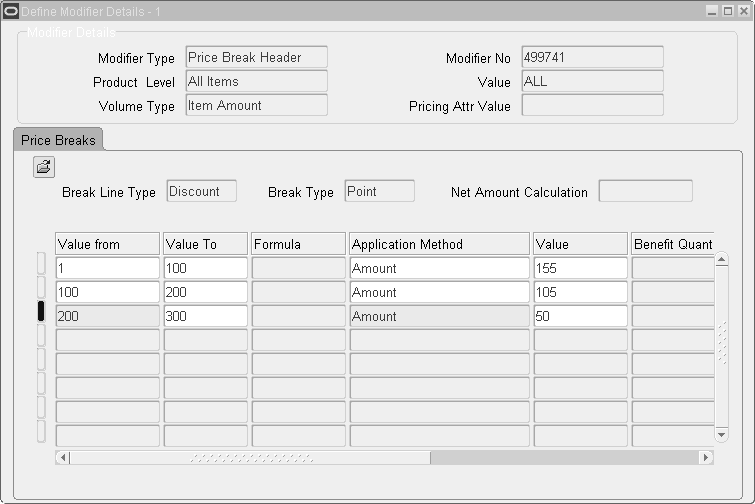Click Value from cell containing 1
Image resolution: width=755 pixels, height=504 pixels.
(x=107, y=268)
